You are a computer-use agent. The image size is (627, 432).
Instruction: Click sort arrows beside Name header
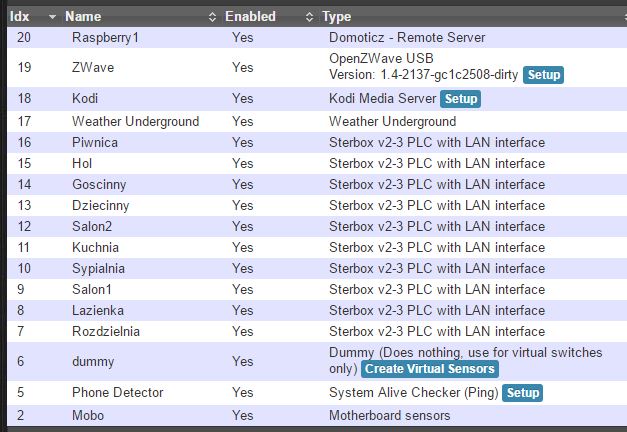pos(212,17)
